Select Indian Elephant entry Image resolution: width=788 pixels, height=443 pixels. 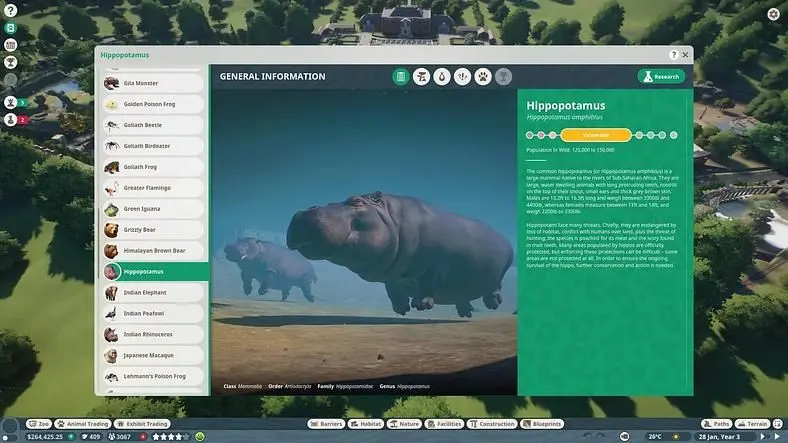click(x=153, y=292)
